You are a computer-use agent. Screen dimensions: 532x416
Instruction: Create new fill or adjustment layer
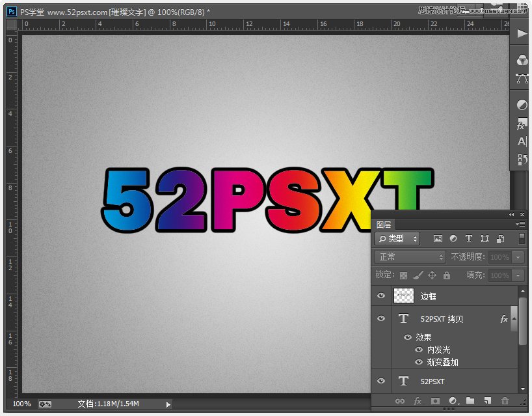(454, 402)
